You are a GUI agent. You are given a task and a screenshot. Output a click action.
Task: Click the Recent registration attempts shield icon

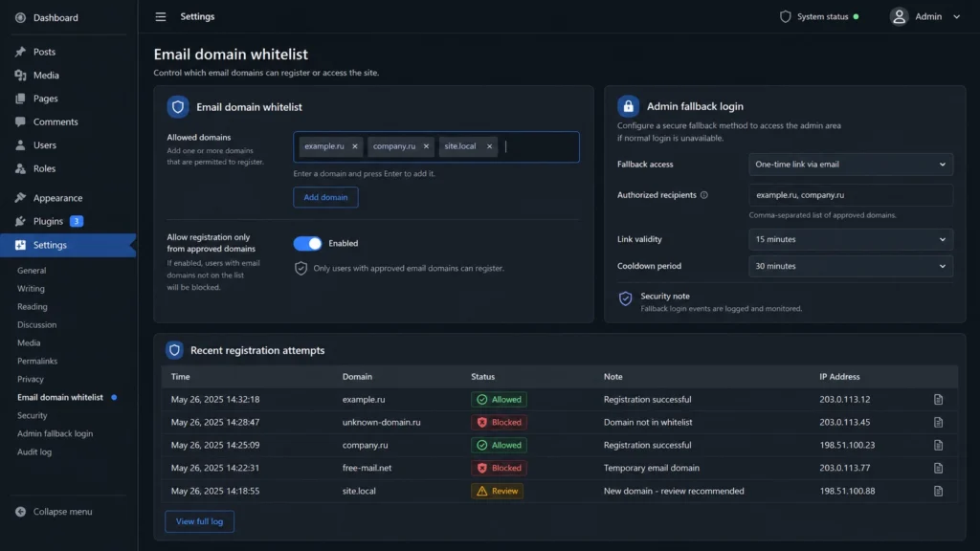click(174, 350)
